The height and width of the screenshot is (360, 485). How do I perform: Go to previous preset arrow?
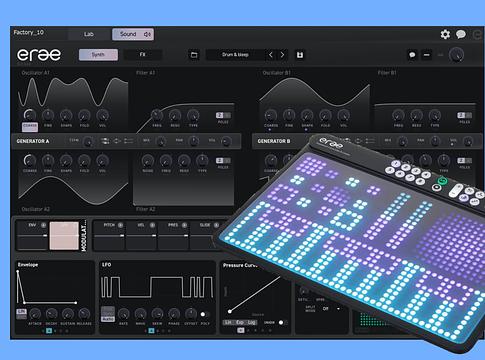(271, 55)
